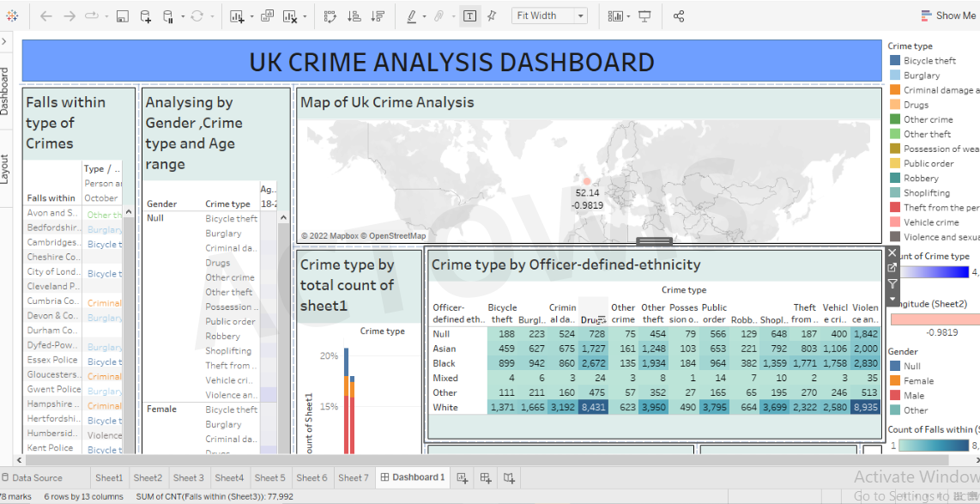Image resolution: width=980 pixels, height=504 pixels.
Task: Click the Male gender legend swatch
Action: click(x=893, y=395)
